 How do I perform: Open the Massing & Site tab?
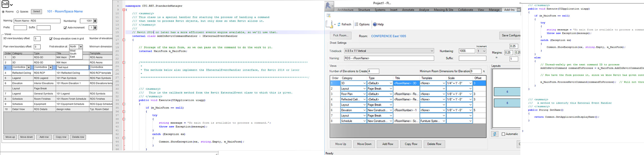point(443,10)
